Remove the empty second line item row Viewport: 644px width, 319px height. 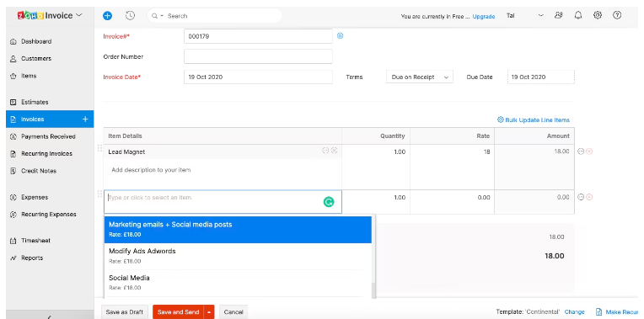[589, 197]
